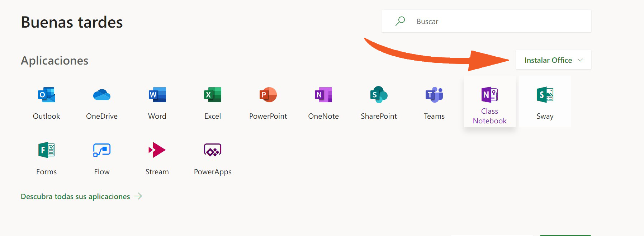
Task: Open the Class Notebook tile
Action: (489, 102)
